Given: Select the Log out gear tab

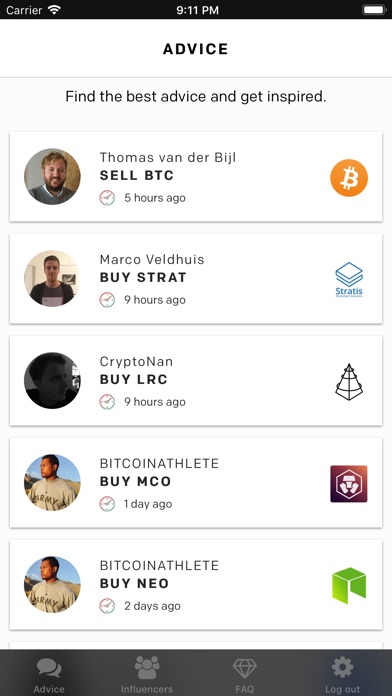Looking at the screenshot, I should click(342, 676).
